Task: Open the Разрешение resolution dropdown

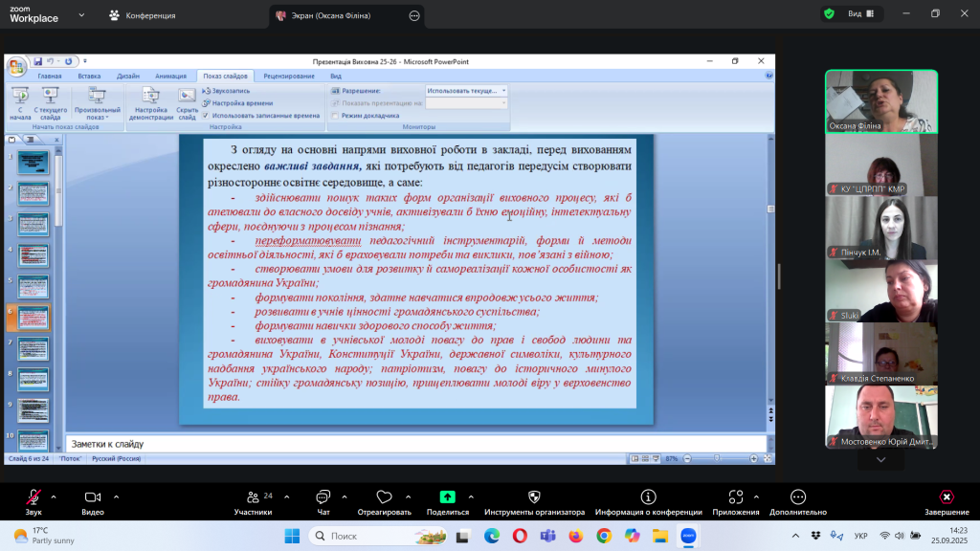Action: 466,90
